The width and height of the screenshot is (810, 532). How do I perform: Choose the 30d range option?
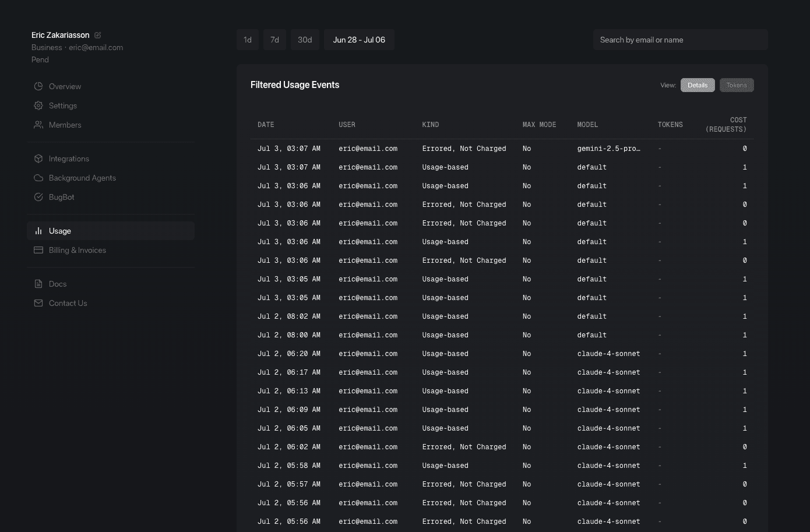coord(305,40)
